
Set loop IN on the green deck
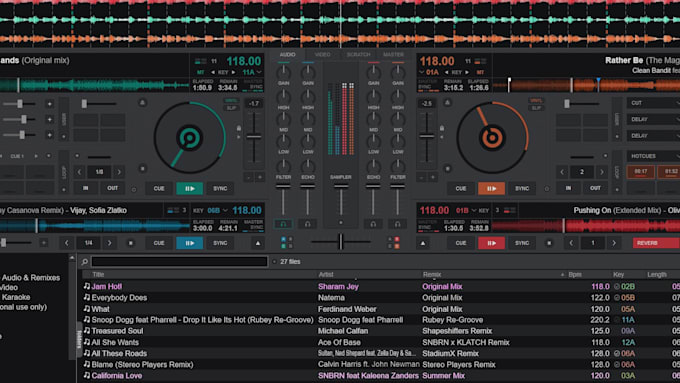85,188
